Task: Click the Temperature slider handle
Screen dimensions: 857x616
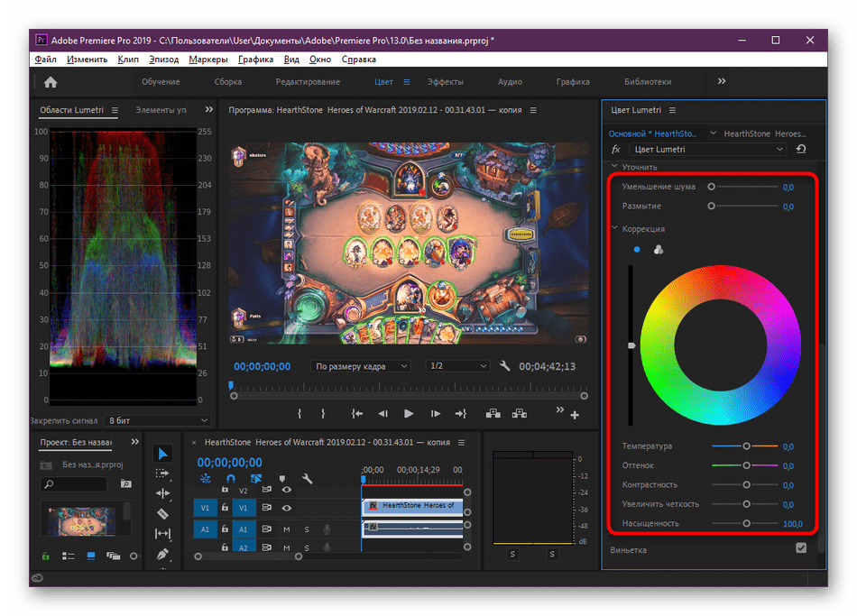Action: [746, 446]
